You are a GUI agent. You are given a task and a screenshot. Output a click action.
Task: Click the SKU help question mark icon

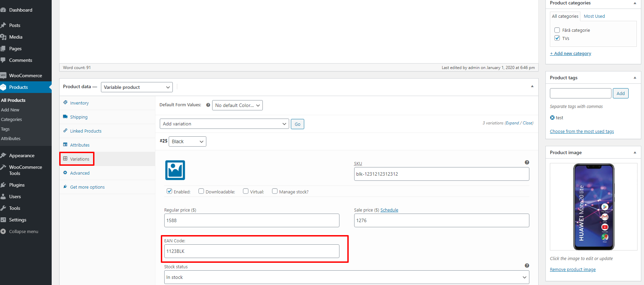tap(527, 162)
